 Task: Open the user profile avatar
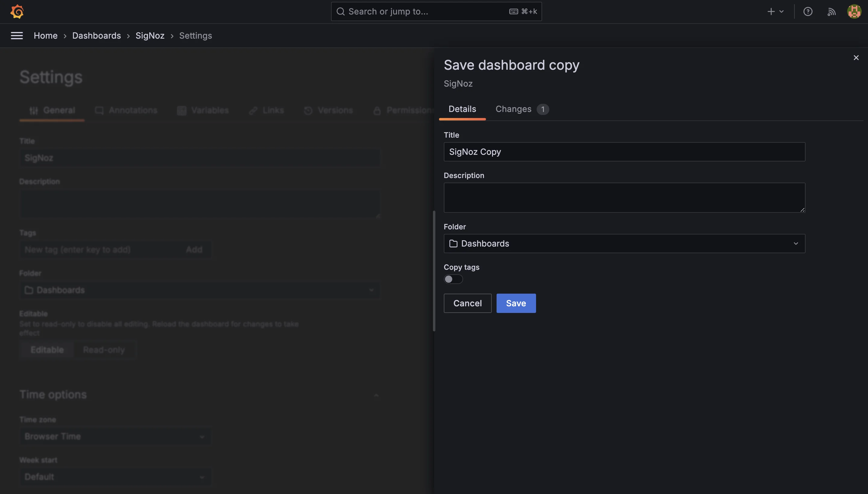pos(854,11)
